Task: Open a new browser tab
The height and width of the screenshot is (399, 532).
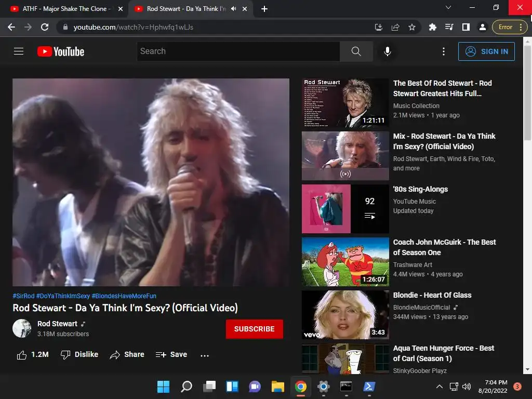Action: click(264, 9)
